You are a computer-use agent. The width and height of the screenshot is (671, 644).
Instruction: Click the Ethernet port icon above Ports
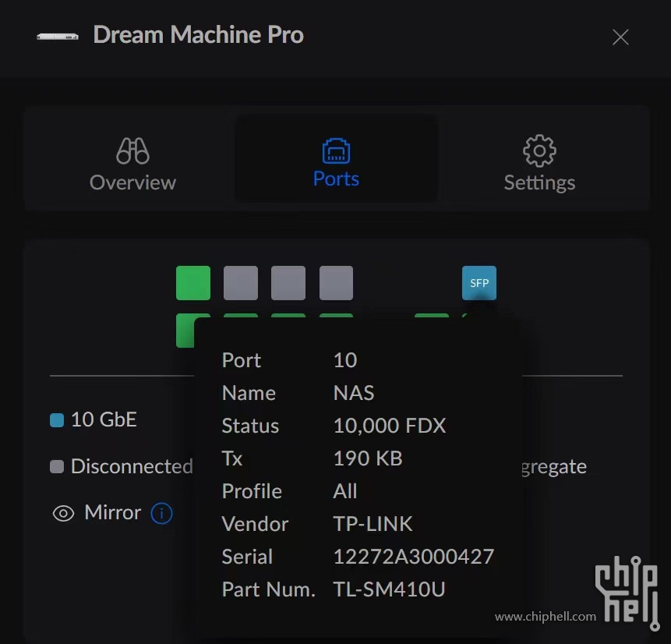pos(336,150)
